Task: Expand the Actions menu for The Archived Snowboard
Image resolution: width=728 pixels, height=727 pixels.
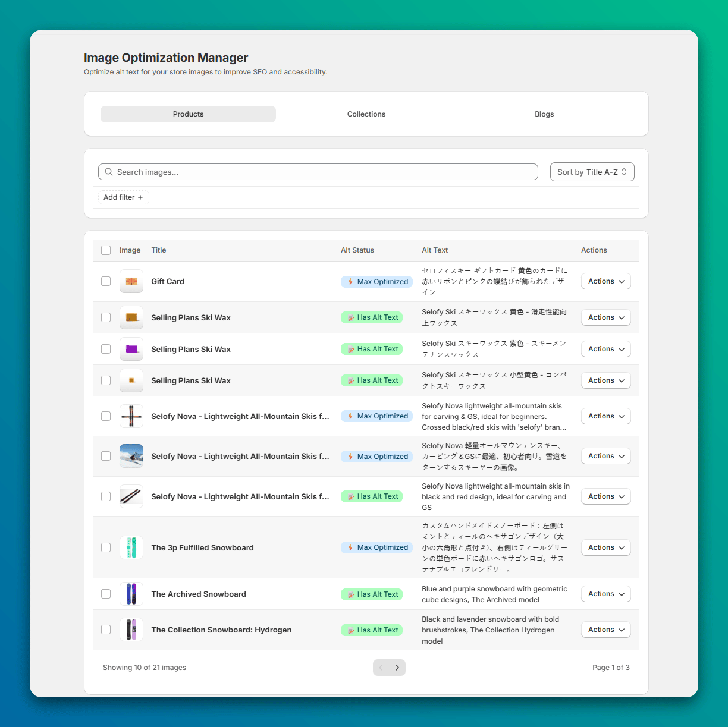Action: (605, 594)
